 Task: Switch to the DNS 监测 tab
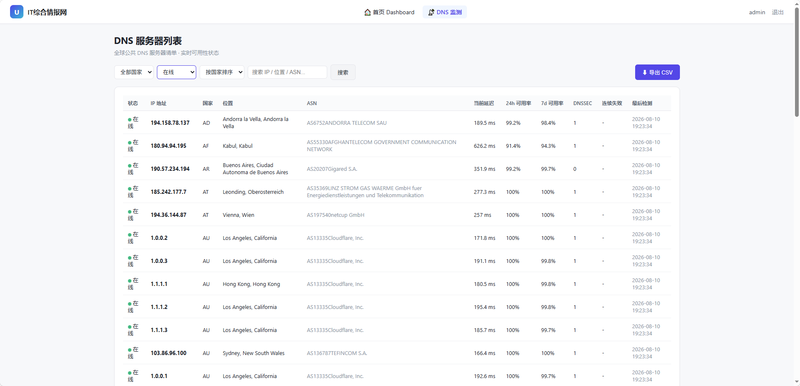(x=445, y=12)
